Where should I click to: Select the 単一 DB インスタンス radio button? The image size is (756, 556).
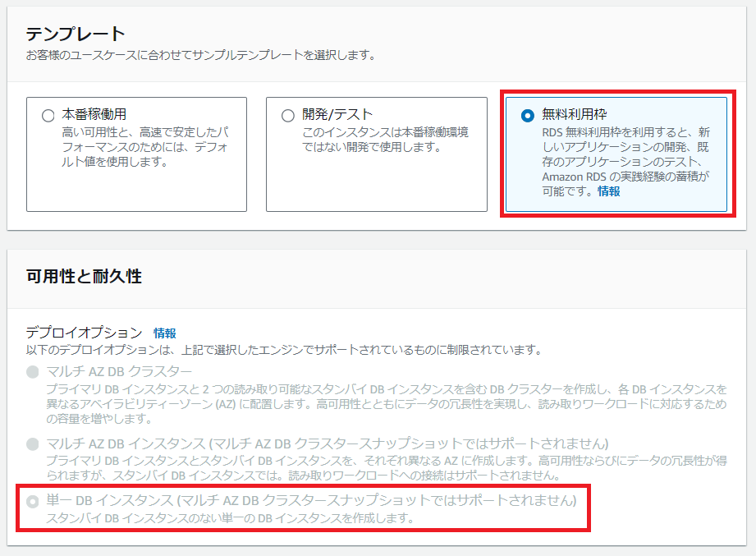coord(33,501)
